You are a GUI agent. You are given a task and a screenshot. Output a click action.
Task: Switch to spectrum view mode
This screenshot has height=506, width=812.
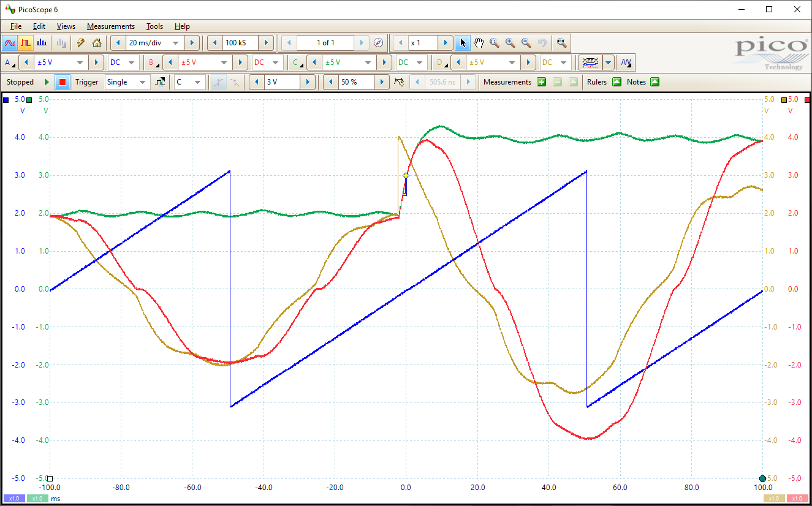point(42,42)
